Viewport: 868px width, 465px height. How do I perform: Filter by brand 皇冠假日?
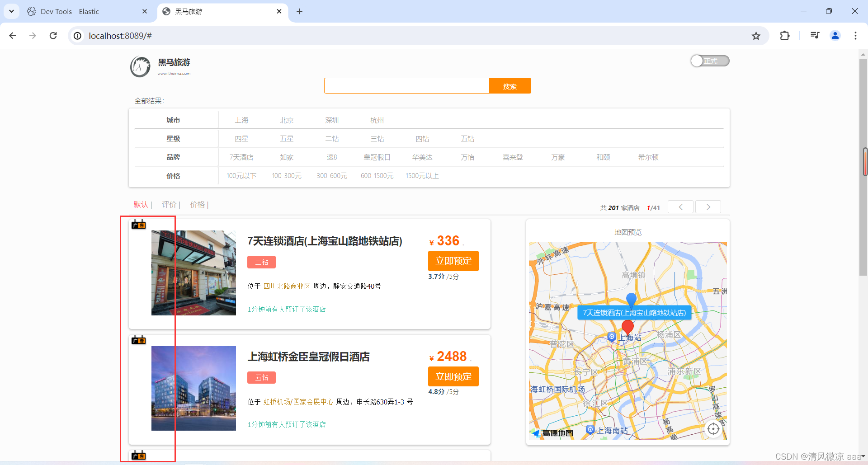point(377,157)
